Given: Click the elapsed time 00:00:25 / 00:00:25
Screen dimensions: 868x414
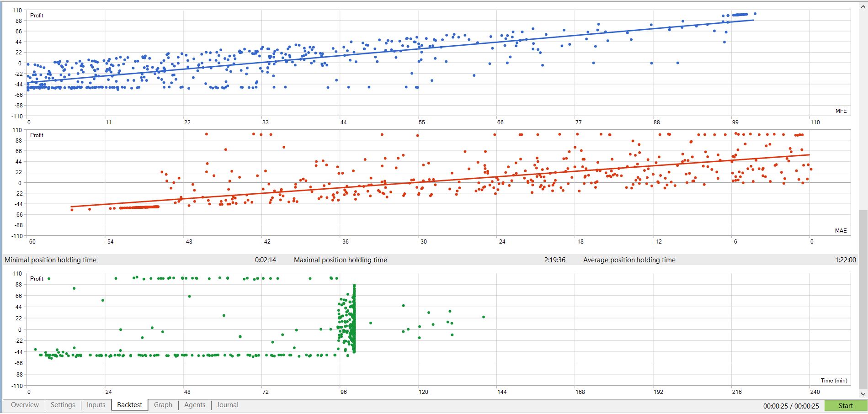Looking at the screenshot, I should (x=791, y=406).
